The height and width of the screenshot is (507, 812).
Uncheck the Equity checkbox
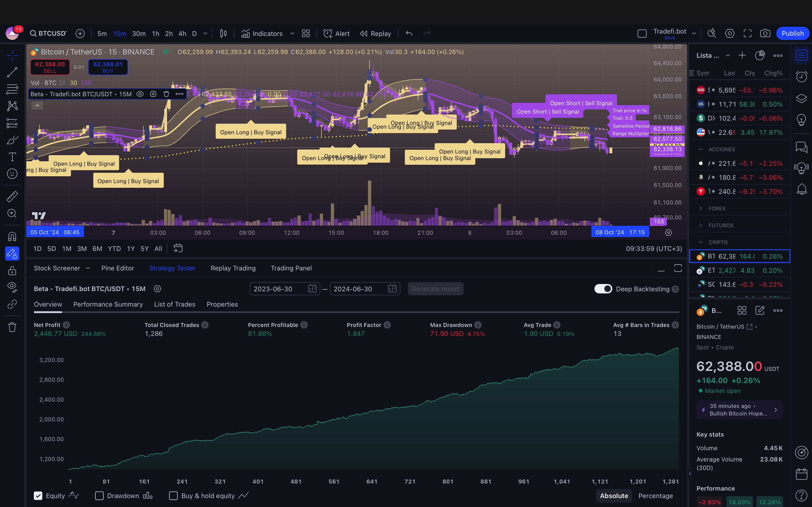38,495
